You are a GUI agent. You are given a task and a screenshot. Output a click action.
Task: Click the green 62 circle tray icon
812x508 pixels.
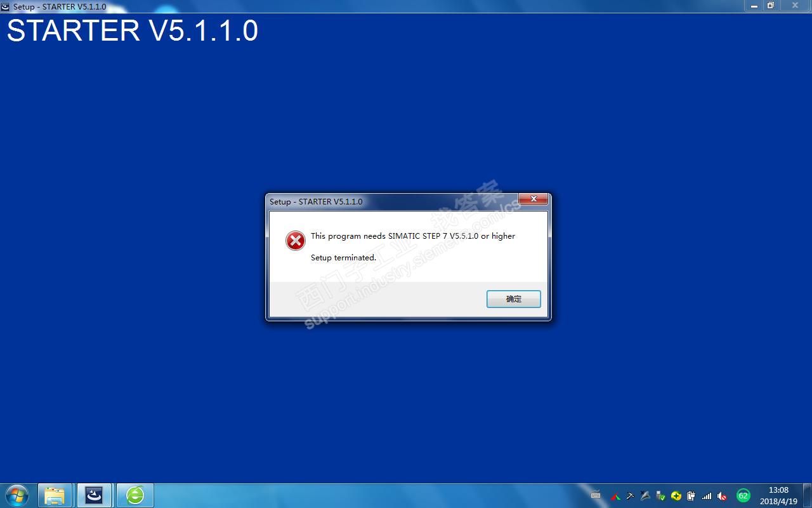click(x=743, y=496)
